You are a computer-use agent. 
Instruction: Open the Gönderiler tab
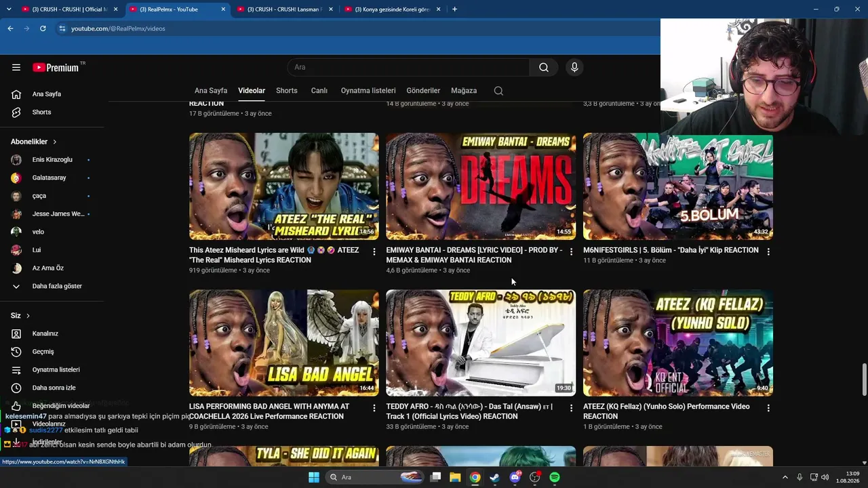(x=423, y=91)
